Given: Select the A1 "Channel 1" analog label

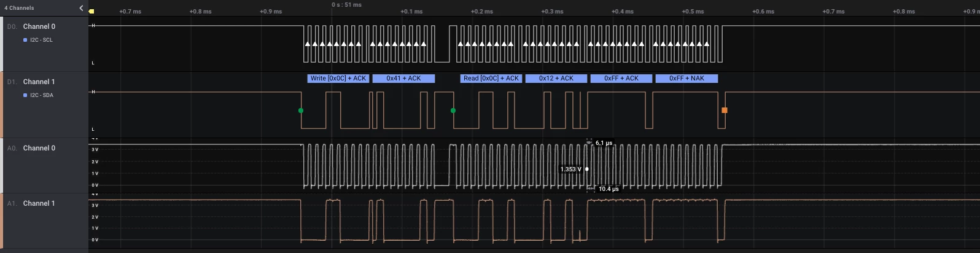Looking at the screenshot, I should point(39,203).
